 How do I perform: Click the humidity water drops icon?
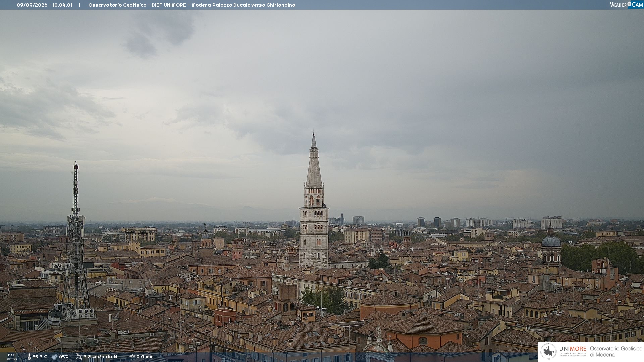click(55, 357)
